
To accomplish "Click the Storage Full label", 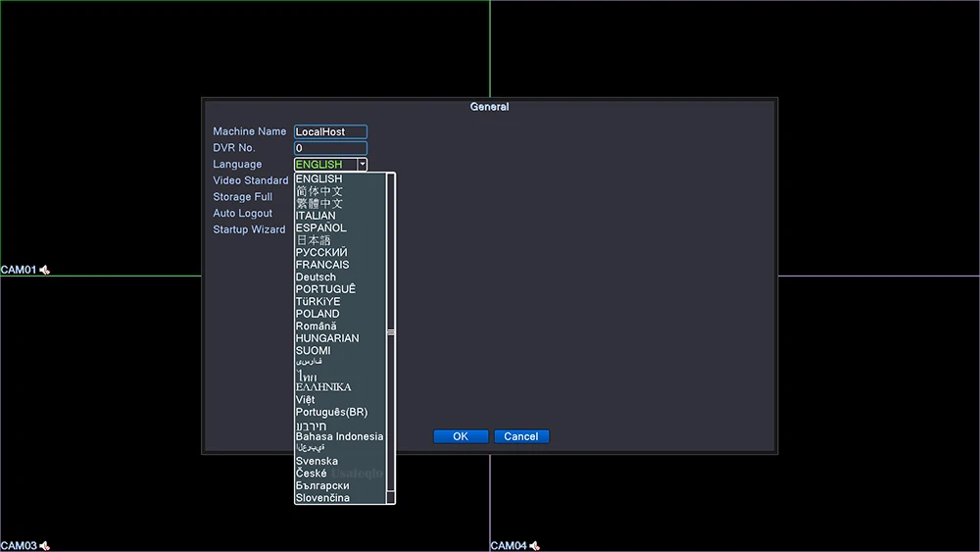I will [x=242, y=197].
